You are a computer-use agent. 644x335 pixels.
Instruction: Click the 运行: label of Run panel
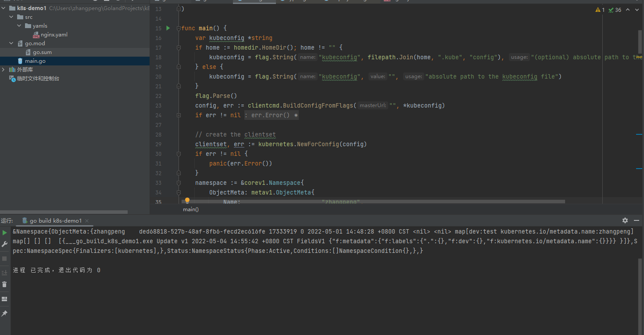[x=7, y=220]
